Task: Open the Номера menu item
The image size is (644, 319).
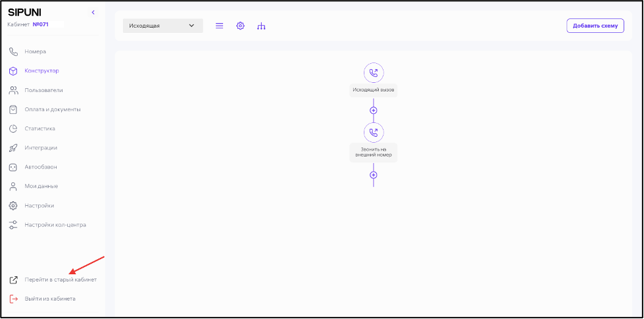Action: click(x=36, y=52)
